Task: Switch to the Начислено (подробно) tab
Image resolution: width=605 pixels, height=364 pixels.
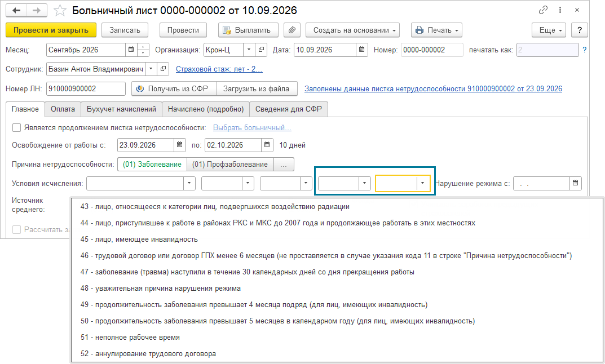Action: (x=206, y=109)
